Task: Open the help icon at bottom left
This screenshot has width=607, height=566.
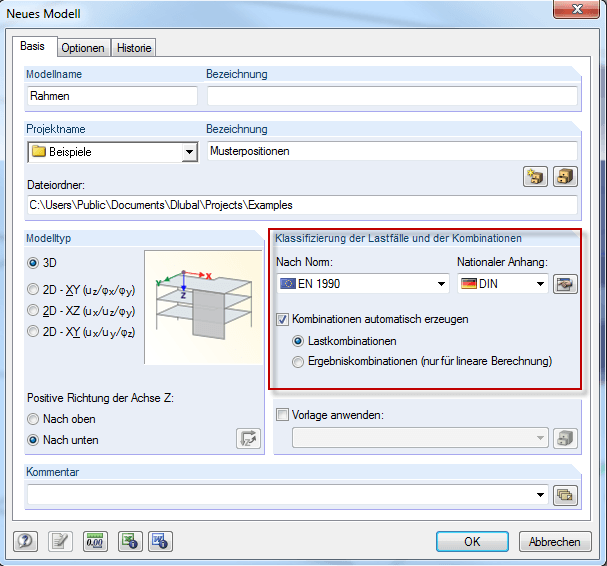Action: [26, 540]
